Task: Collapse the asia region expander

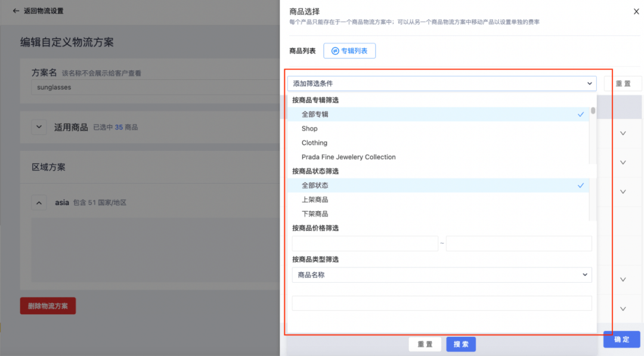Action: coord(39,203)
